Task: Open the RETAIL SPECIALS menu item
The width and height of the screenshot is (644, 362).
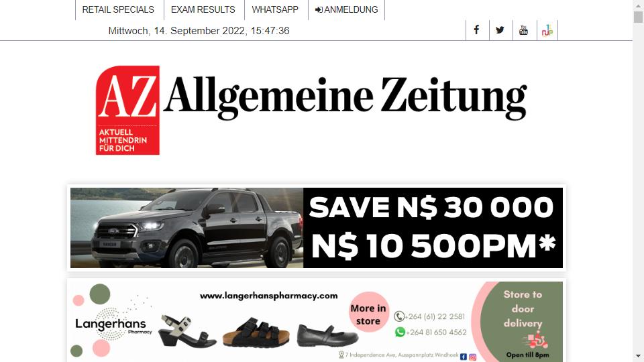Action: coord(118,9)
